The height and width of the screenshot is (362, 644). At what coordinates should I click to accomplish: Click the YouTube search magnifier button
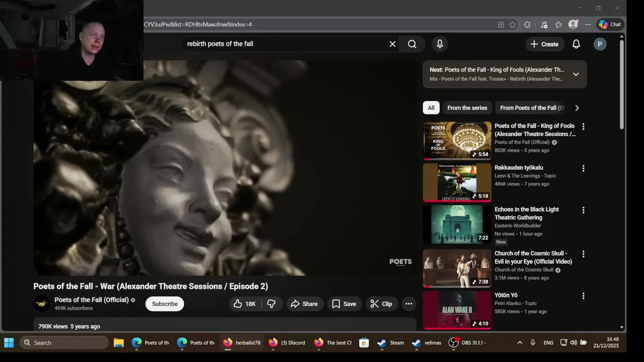click(x=412, y=44)
